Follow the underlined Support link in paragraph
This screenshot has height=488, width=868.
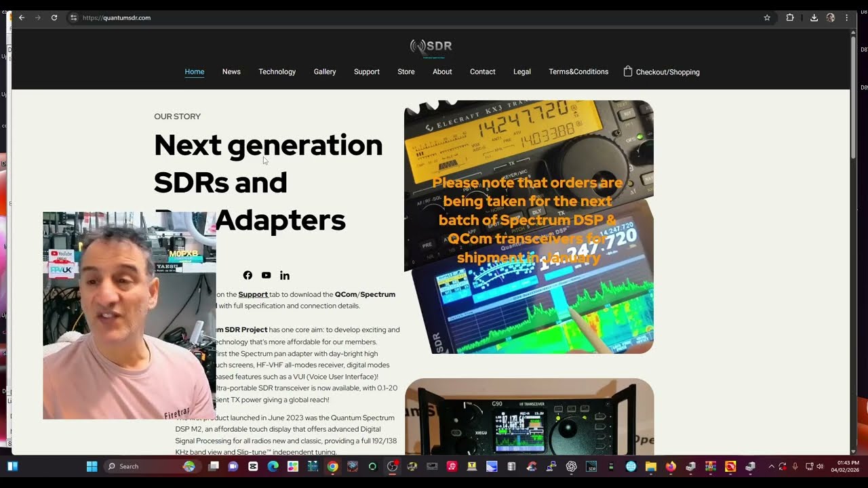point(253,294)
